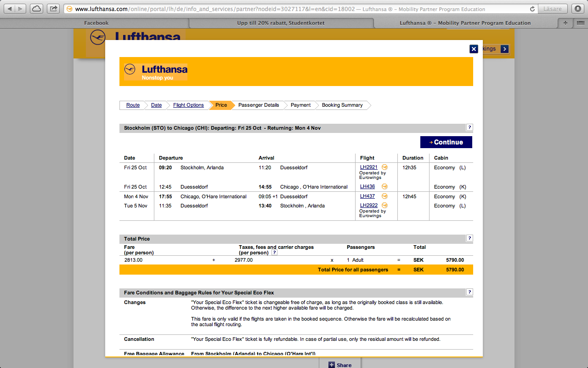Switch to the Facebook browser tab

pyautogui.click(x=96, y=23)
